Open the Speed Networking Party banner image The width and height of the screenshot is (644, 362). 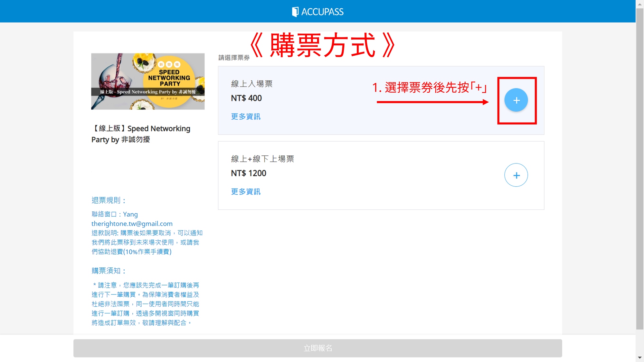(x=148, y=81)
